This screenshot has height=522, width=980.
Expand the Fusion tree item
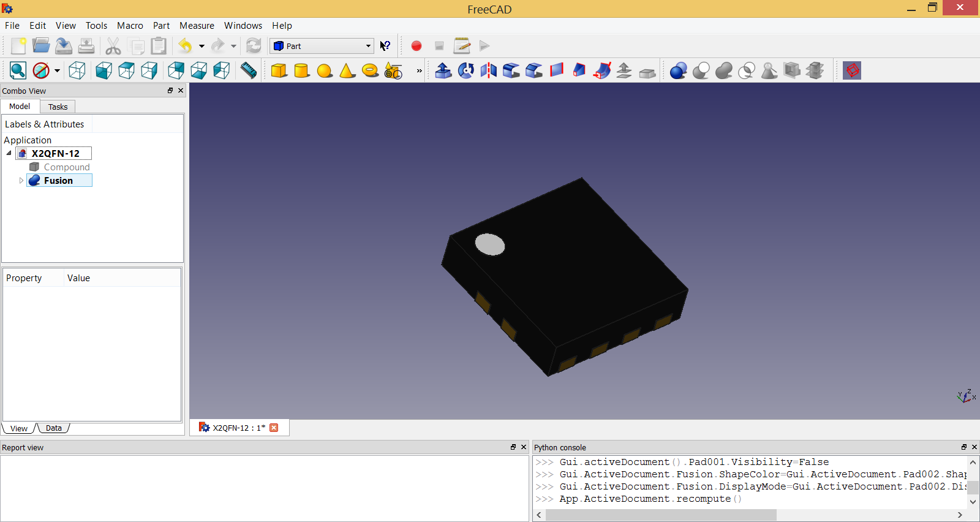coord(21,181)
